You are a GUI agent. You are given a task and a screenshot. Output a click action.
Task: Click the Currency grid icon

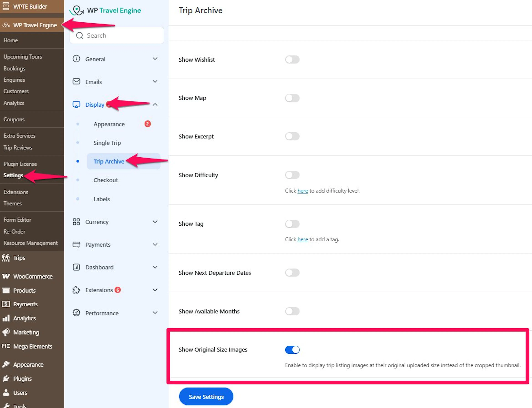pos(76,222)
